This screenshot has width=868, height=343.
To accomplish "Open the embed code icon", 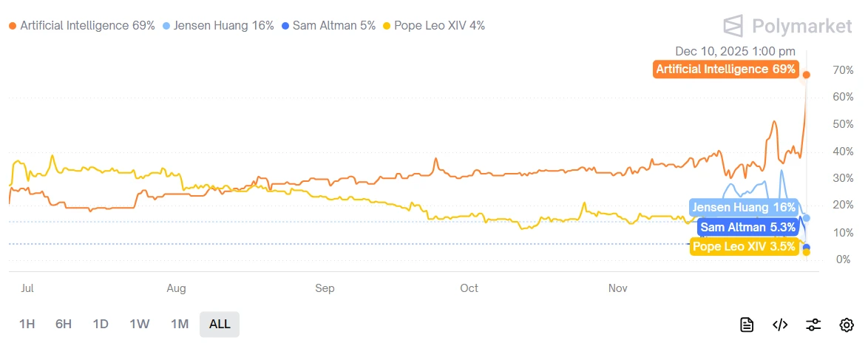I will pyautogui.click(x=780, y=325).
